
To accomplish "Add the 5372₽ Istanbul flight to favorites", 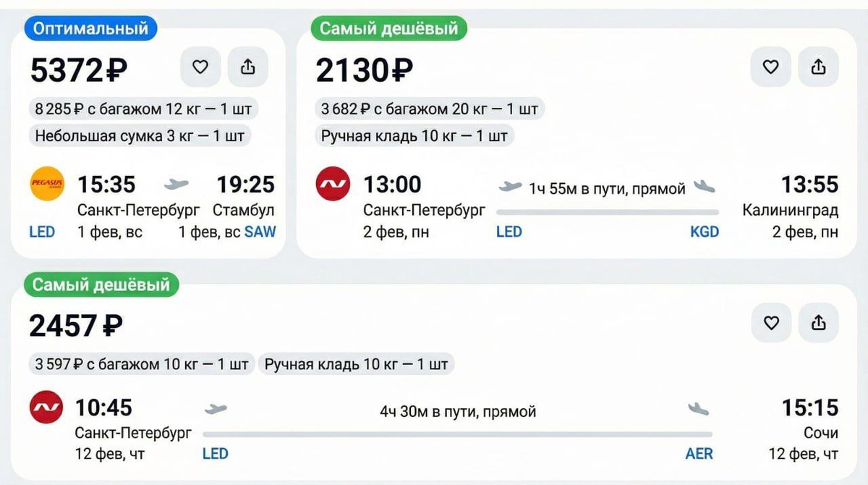I will point(200,67).
